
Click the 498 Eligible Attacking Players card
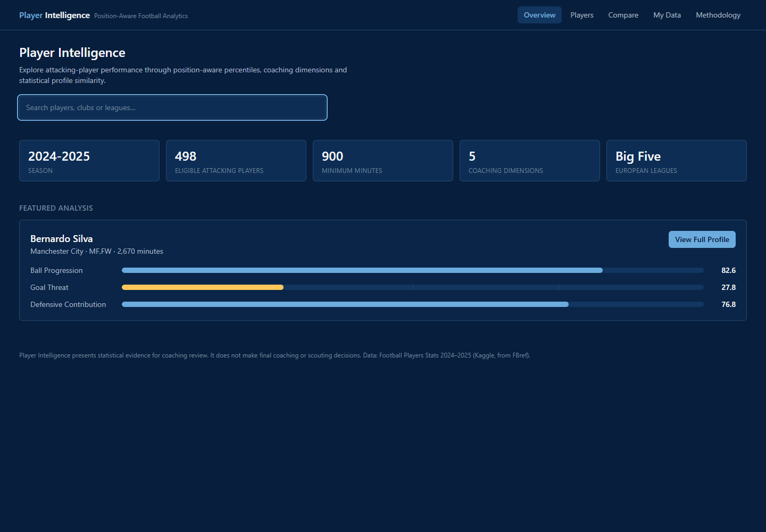pos(236,161)
